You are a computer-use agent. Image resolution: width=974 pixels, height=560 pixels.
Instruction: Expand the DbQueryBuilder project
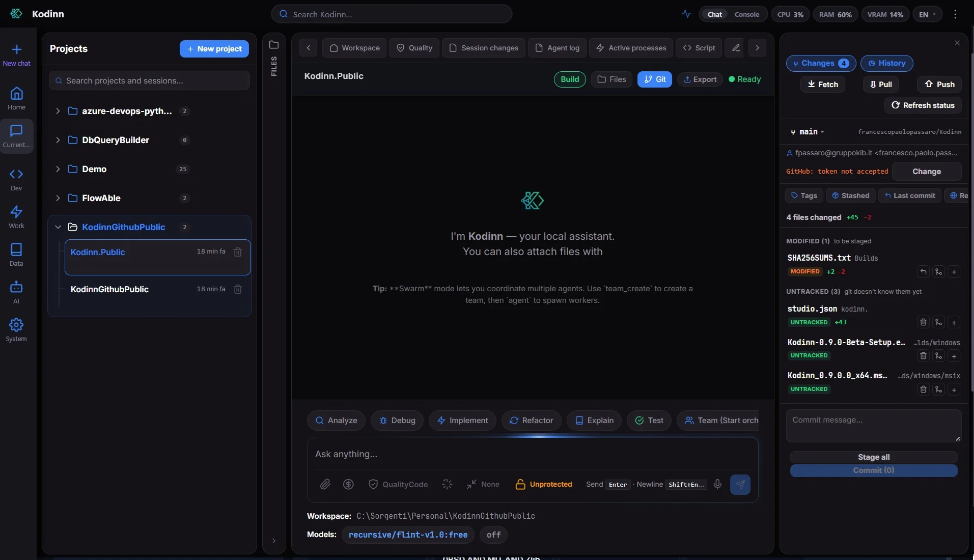[58, 140]
